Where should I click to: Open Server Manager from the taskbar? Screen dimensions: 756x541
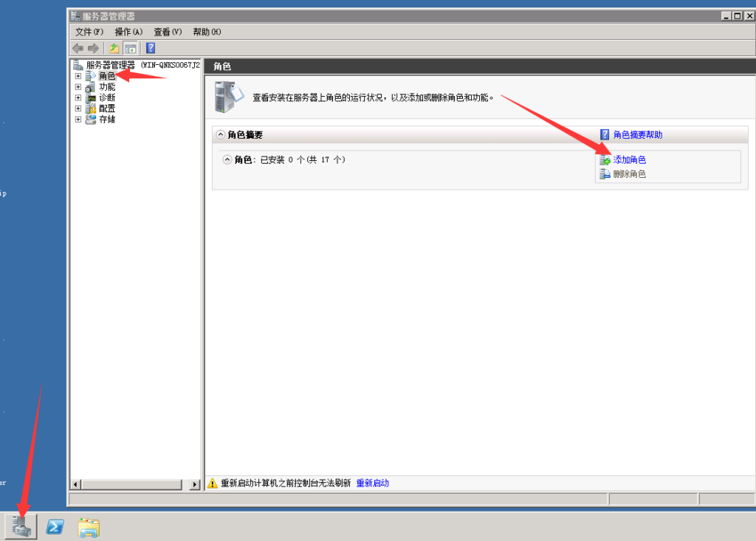click(21, 526)
